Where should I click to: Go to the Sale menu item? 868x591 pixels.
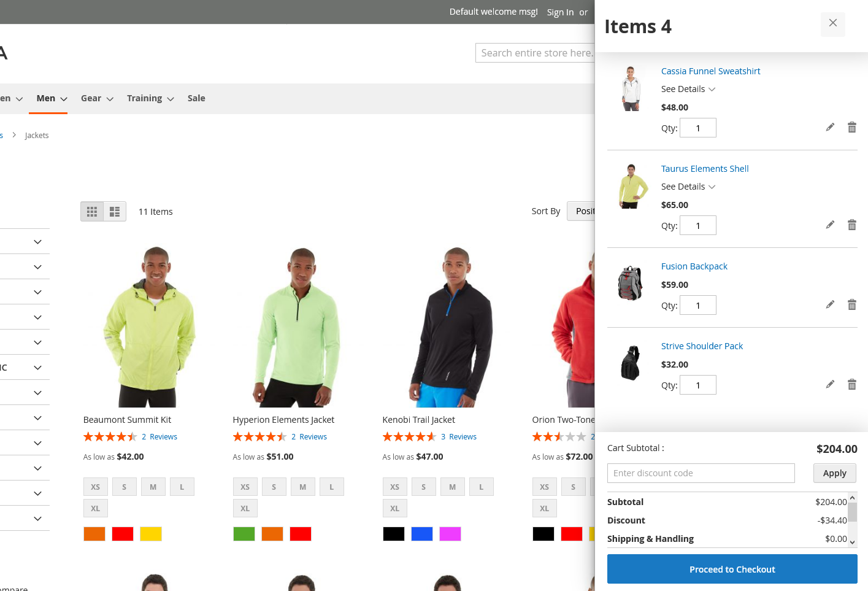coord(196,99)
